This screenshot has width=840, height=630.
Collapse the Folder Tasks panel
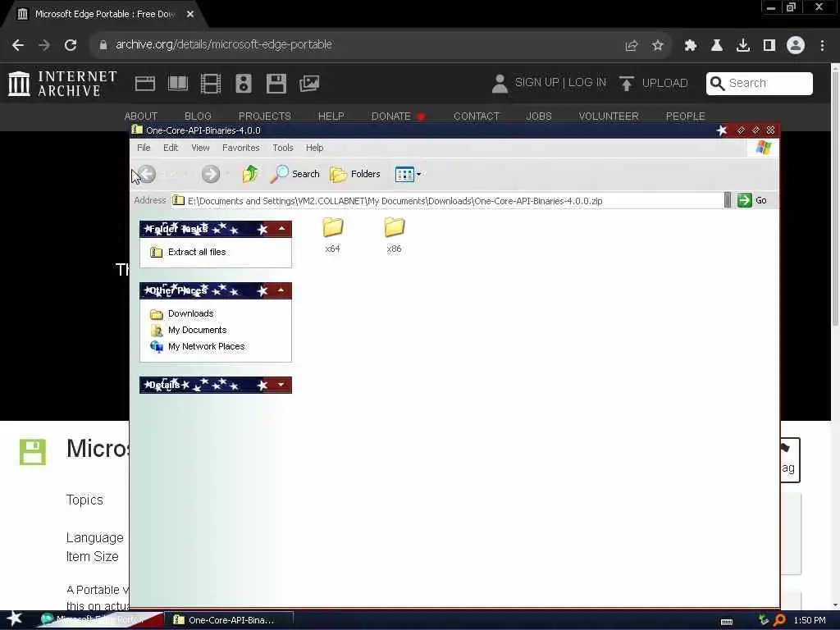(x=281, y=229)
